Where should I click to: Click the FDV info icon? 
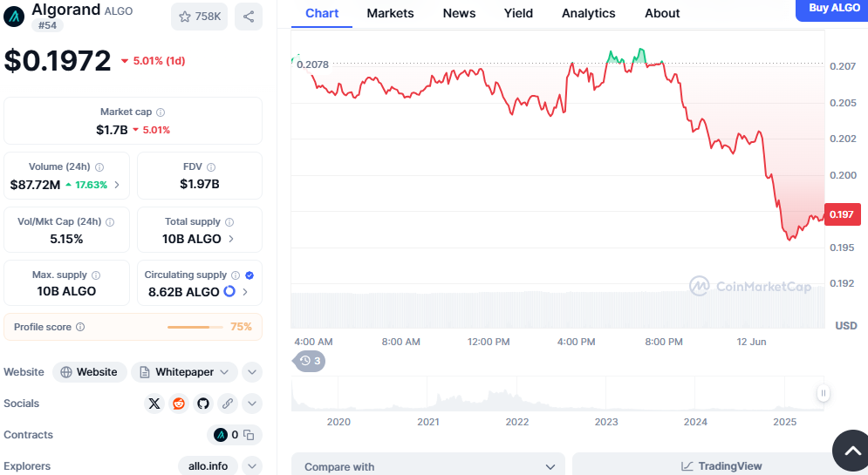click(x=211, y=167)
